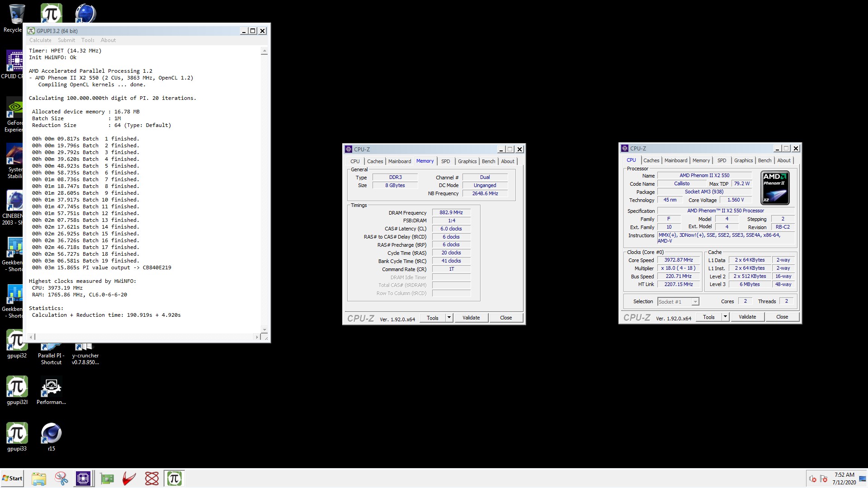Open the Calculate menu in GPUPI

pyautogui.click(x=40, y=40)
